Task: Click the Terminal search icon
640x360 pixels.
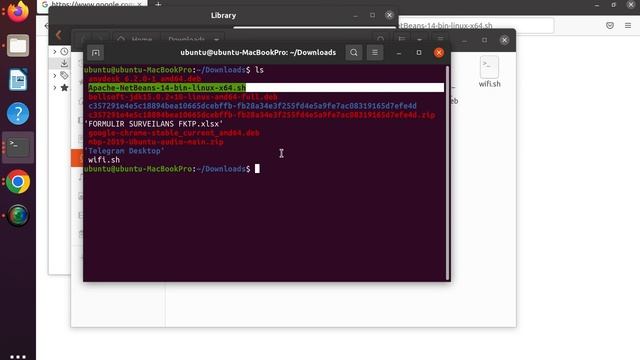Action: point(354,53)
